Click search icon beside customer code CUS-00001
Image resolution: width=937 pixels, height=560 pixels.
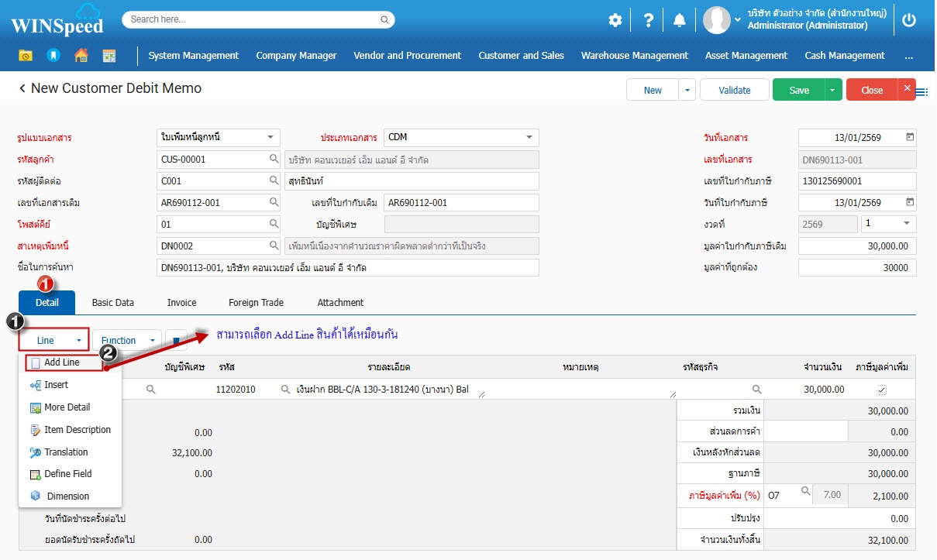[x=274, y=160]
